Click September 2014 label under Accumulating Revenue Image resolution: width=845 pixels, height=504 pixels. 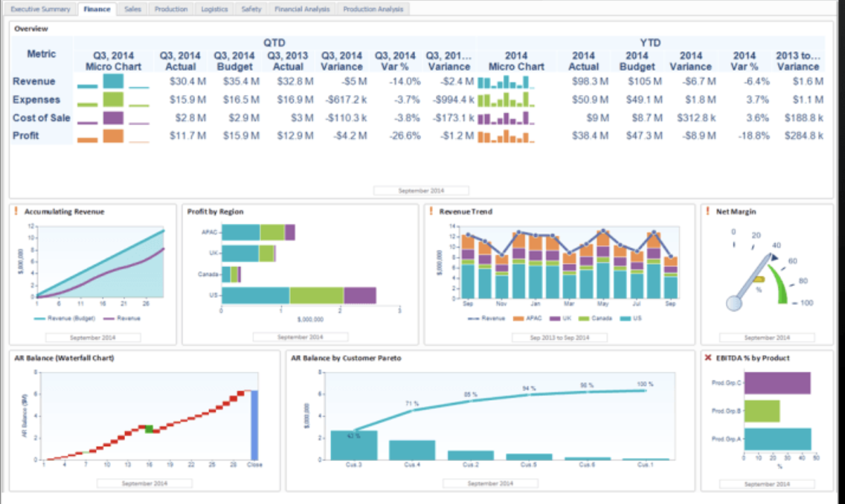click(x=93, y=337)
